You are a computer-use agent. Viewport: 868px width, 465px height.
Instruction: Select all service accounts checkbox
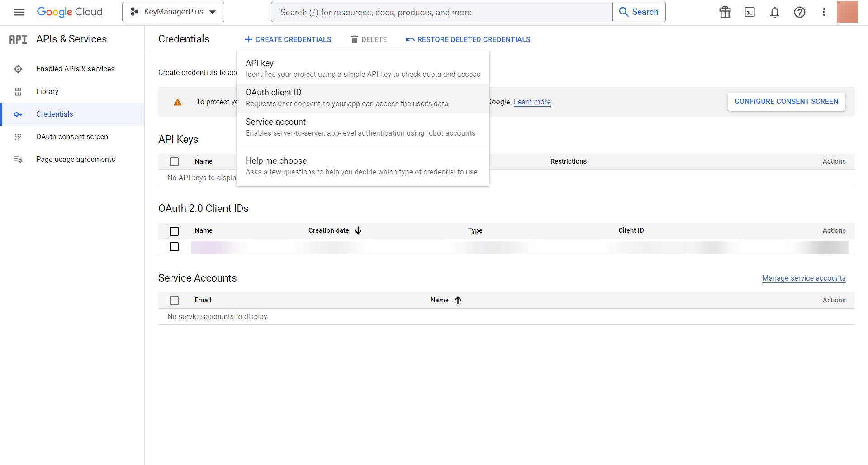tap(174, 301)
